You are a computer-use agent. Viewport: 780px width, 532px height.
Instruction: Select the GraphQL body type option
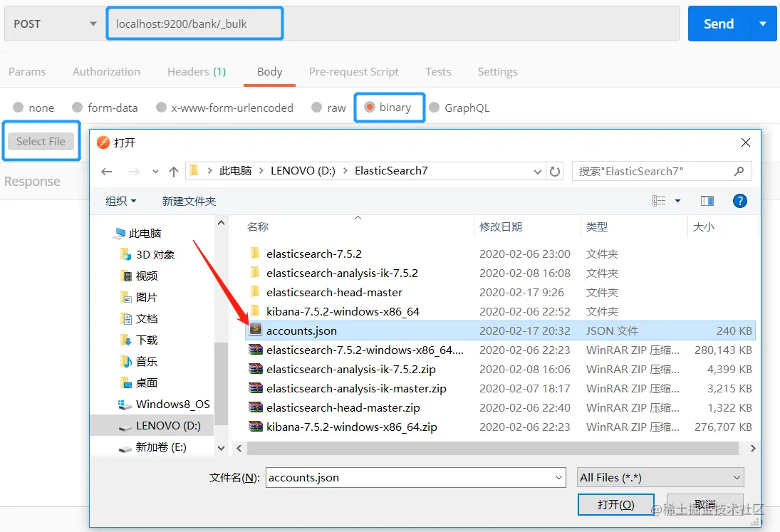coord(436,108)
